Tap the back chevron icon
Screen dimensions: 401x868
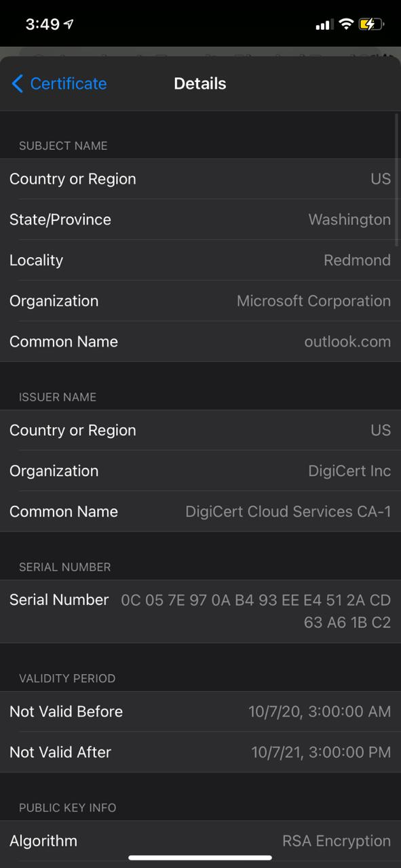click(18, 83)
